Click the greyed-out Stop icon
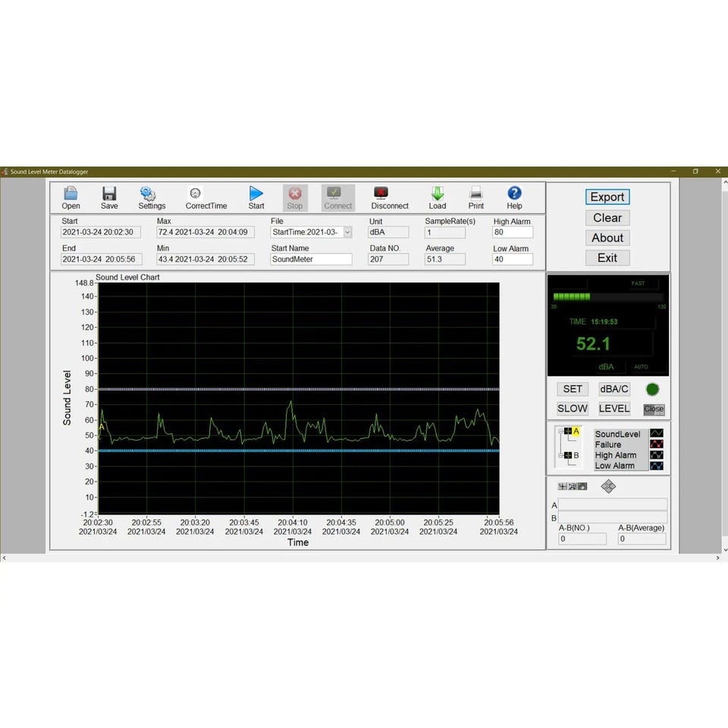Image resolution: width=728 pixels, height=728 pixels. (295, 193)
